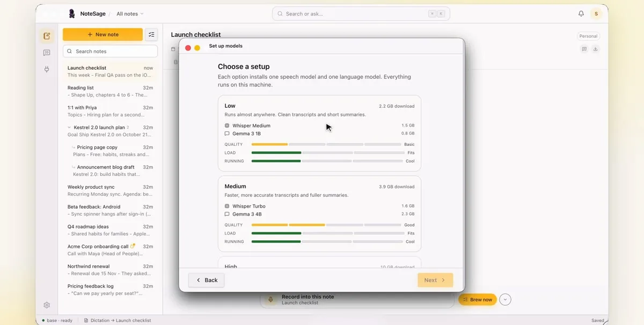Click 'Dictation → Launch checklist' in status bar

(x=121, y=320)
